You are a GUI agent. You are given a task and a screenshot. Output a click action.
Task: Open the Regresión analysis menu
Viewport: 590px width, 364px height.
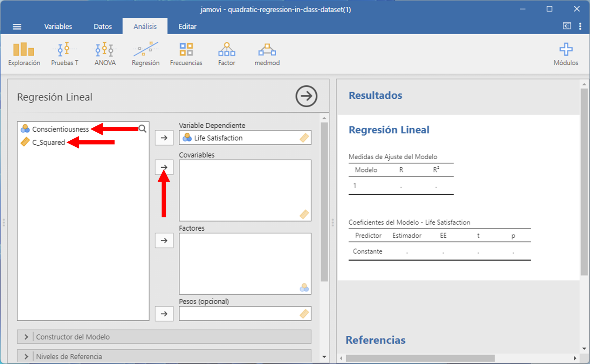(x=145, y=54)
